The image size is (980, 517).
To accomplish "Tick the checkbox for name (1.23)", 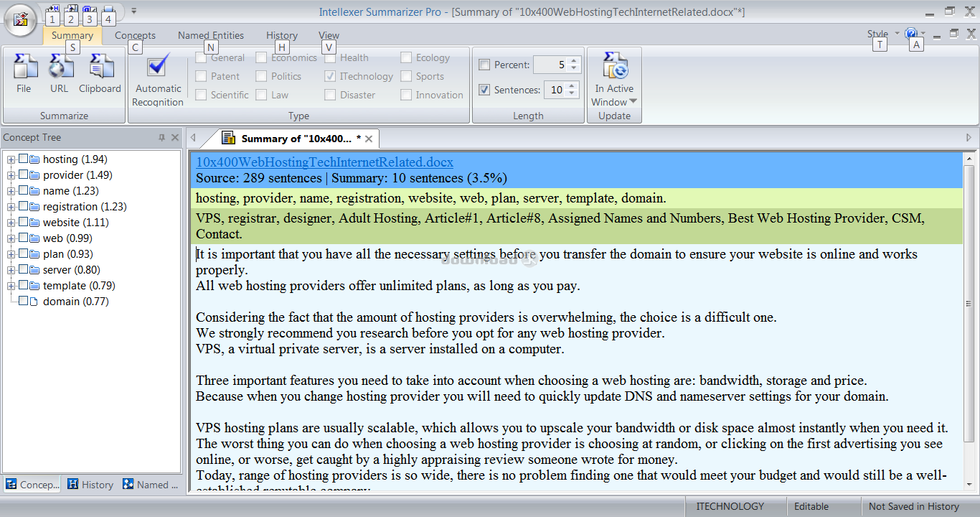I will (x=24, y=191).
